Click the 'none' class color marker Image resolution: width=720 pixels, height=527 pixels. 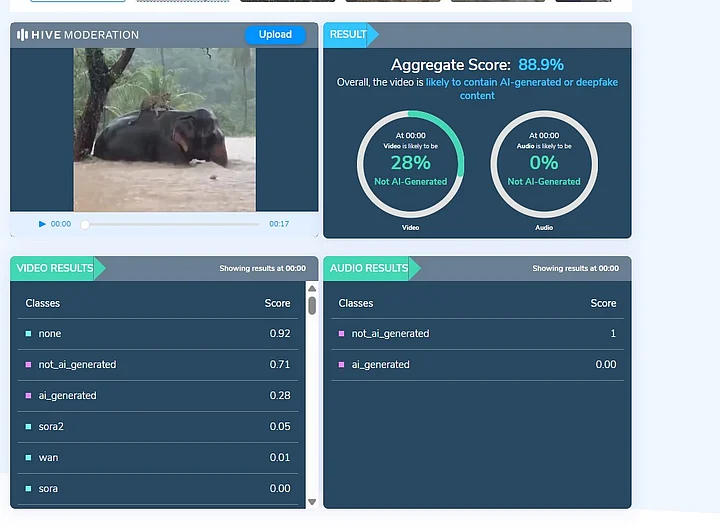coord(28,334)
